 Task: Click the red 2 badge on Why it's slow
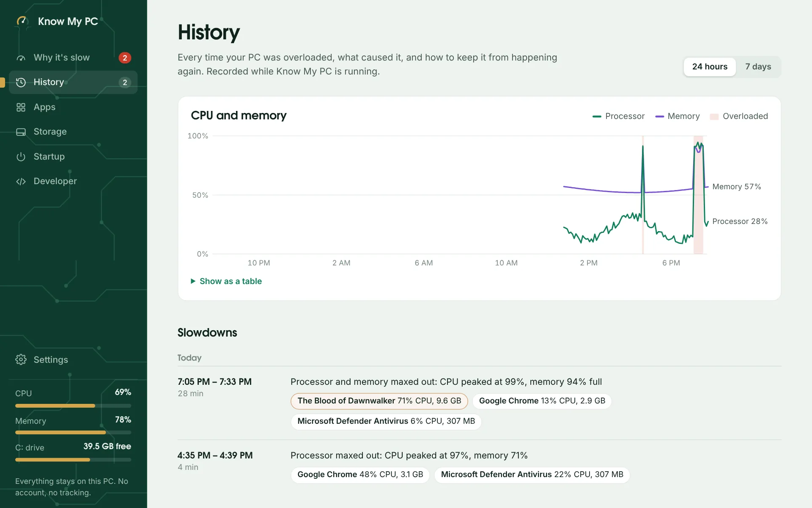tap(125, 58)
